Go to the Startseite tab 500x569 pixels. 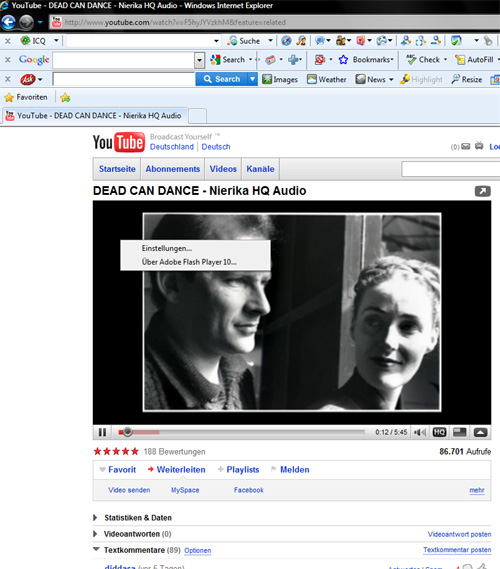pos(117,169)
